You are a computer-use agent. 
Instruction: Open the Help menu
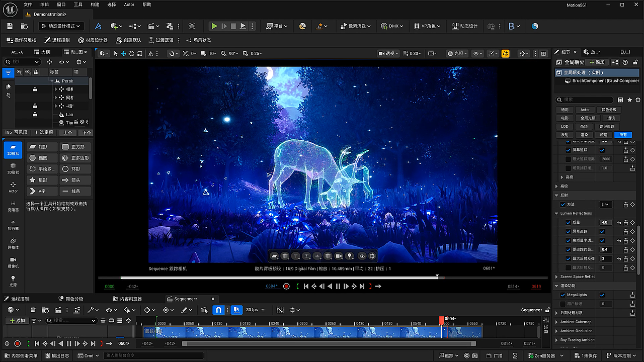tap(146, 5)
